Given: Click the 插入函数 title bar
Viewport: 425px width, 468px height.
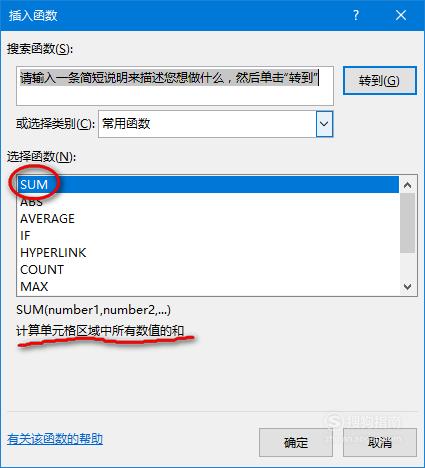Looking at the screenshot, I should (x=173, y=15).
